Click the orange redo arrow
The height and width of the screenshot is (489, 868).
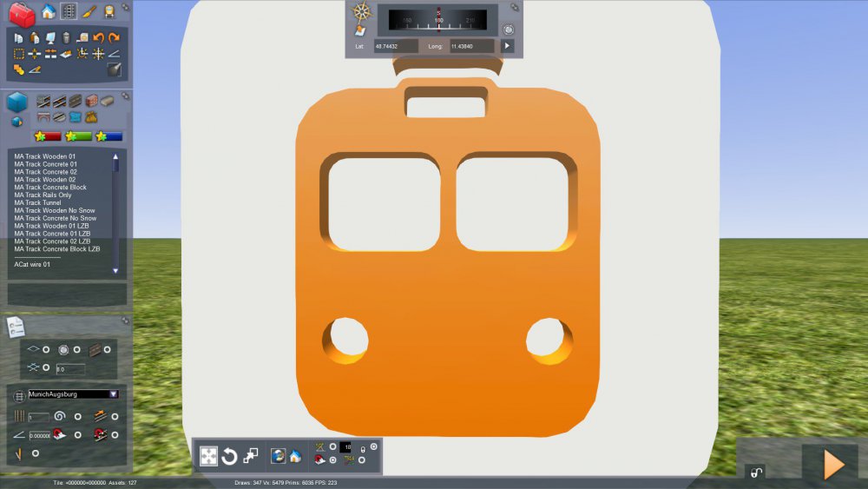point(114,38)
